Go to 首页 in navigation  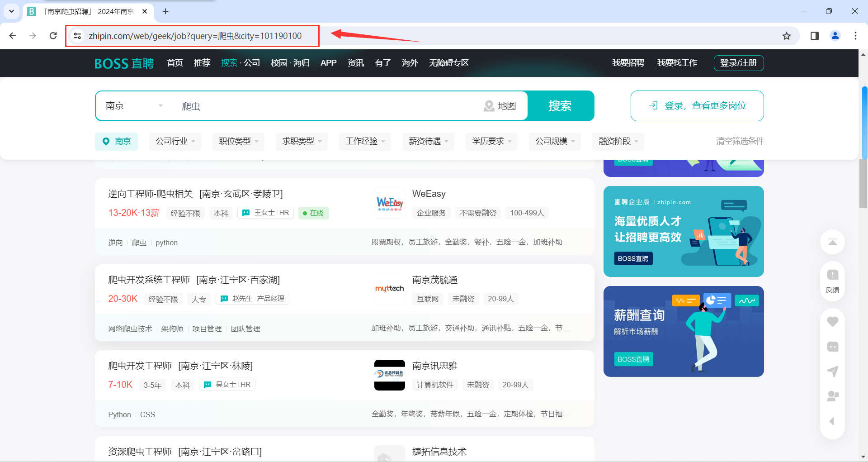(x=175, y=63)
